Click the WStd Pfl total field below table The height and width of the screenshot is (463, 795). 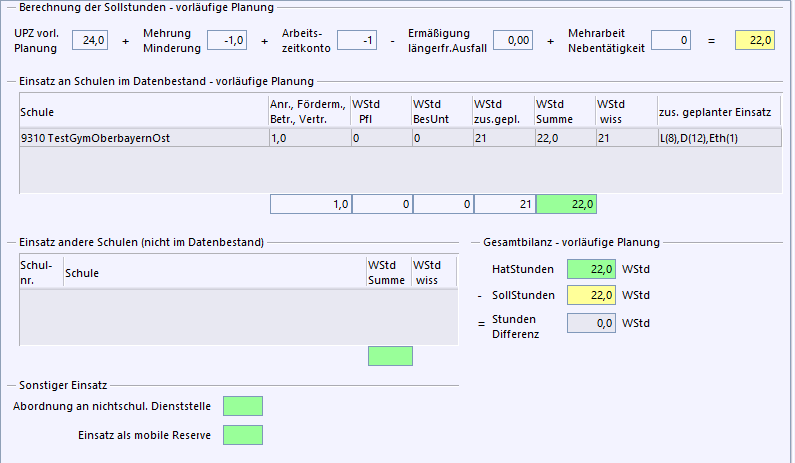(x=382, y=204)
